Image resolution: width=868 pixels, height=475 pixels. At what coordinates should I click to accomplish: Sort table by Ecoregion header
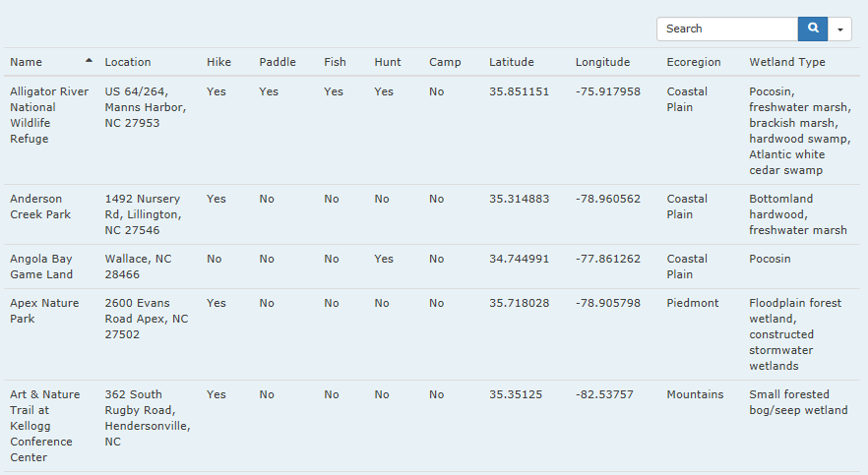[x=694, y=62]
